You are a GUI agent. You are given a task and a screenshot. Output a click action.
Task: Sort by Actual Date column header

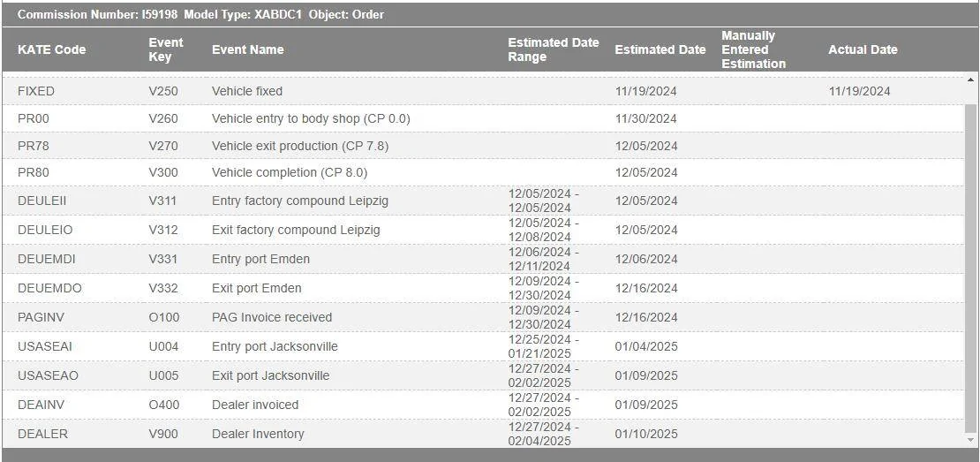(862, 49)
